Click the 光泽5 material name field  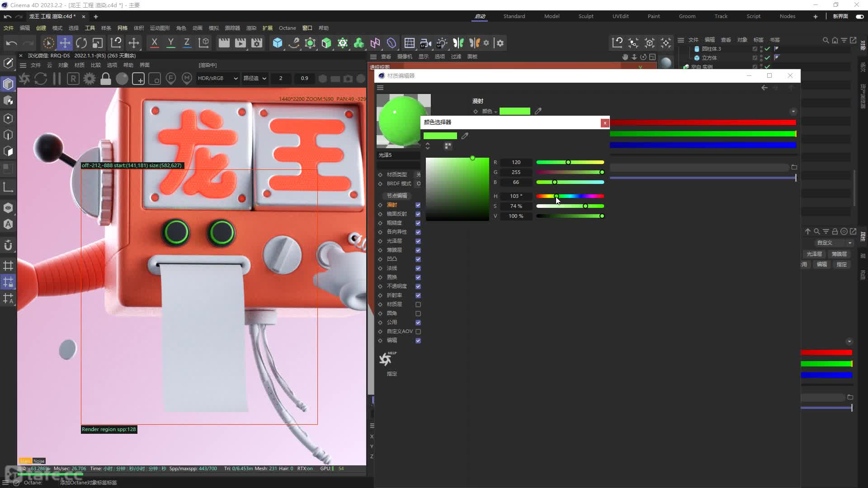[399, 155]
